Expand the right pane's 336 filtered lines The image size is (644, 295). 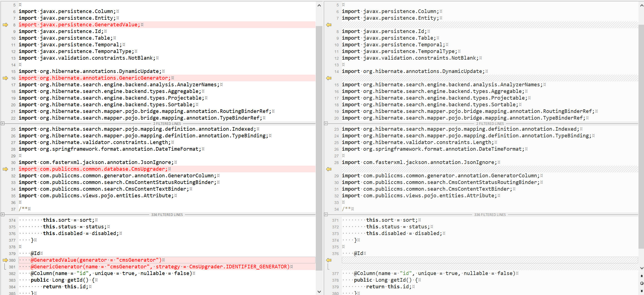[326, 215]
